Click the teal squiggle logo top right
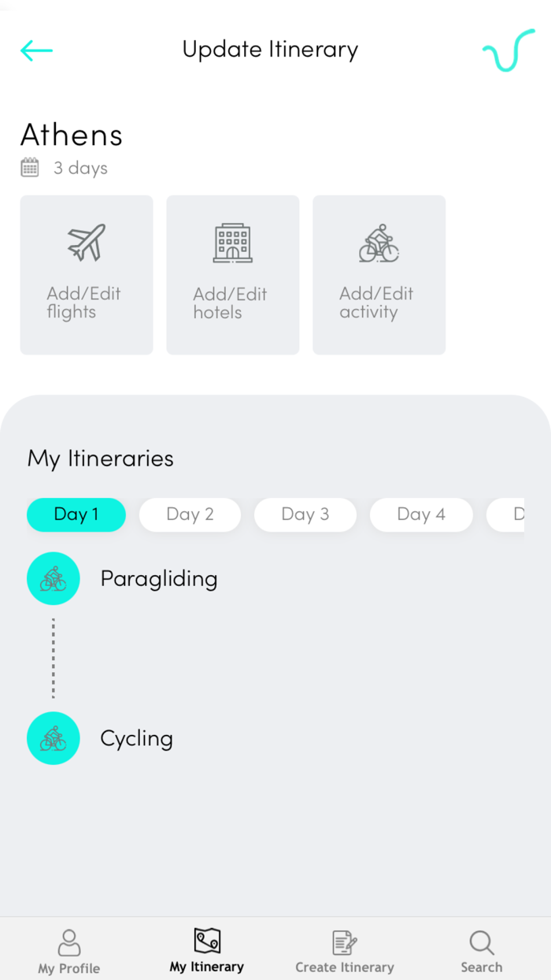Screen dimensions: 551x980 [508, 50]
